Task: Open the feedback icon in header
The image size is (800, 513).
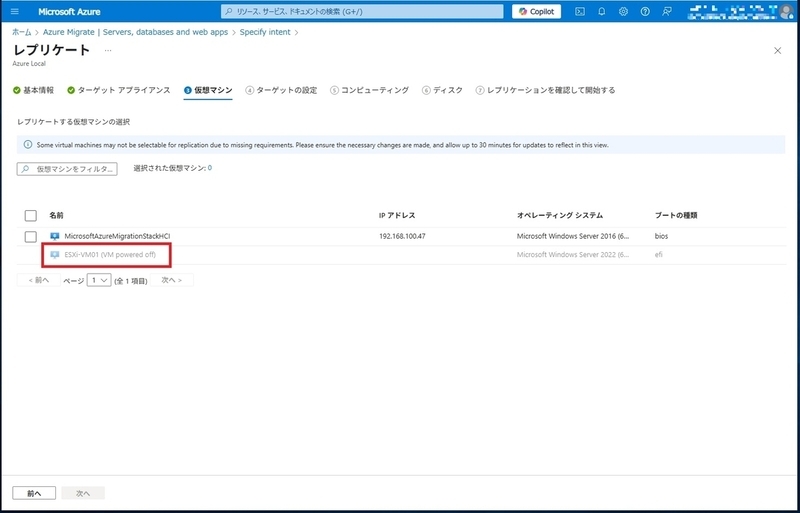Action: point(667,11)
